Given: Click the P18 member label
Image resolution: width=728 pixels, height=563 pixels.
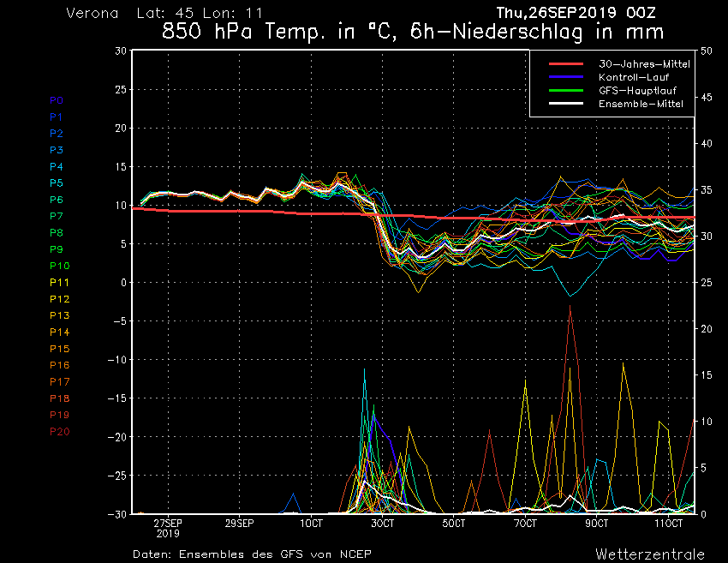Looking at the screenshot, I should (x=59, y=398).
